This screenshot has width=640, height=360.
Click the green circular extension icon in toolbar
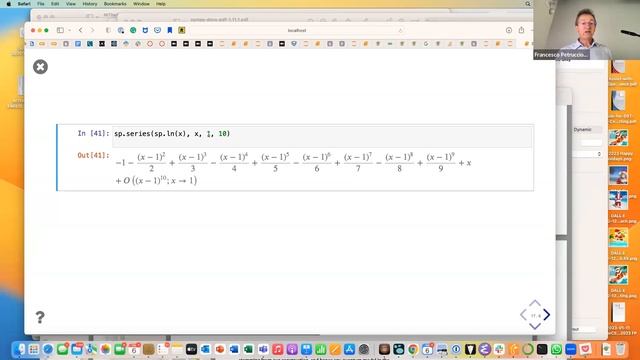pos(133,30)
